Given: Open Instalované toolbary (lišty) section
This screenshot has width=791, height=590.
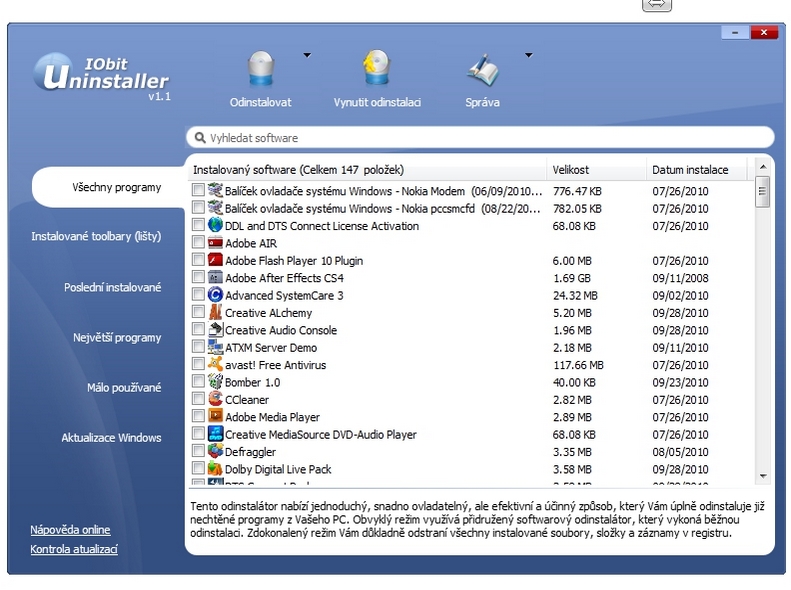Looking at the screenshot, I should pyautogui.click(x=96, y=236).
